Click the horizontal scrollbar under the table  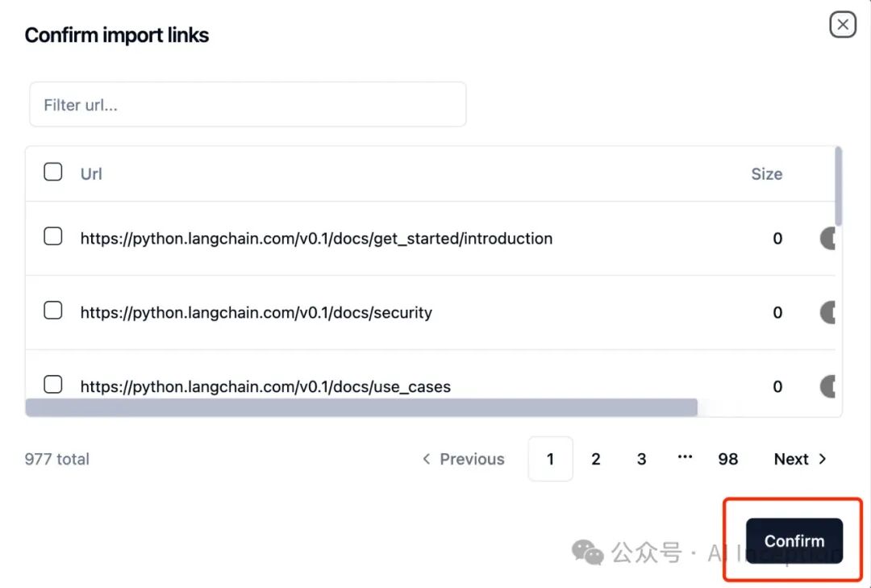click(361, 407)
